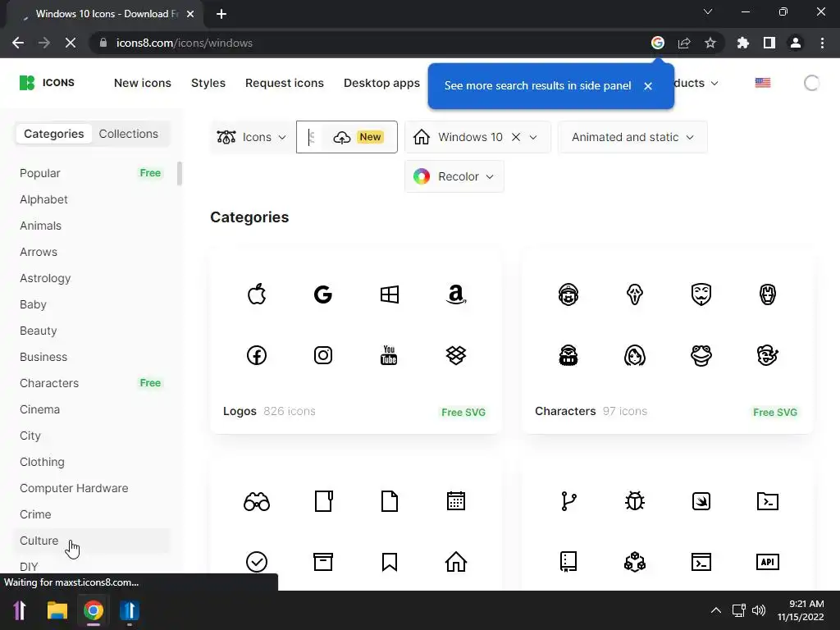Click the Chrome taskbar icon
The height and width of the screenshot is (630, 840).
coord(94,610)
